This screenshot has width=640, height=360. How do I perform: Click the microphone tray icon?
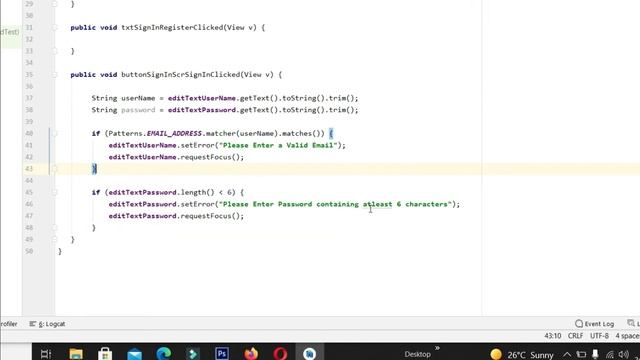(x=595, y=354)
